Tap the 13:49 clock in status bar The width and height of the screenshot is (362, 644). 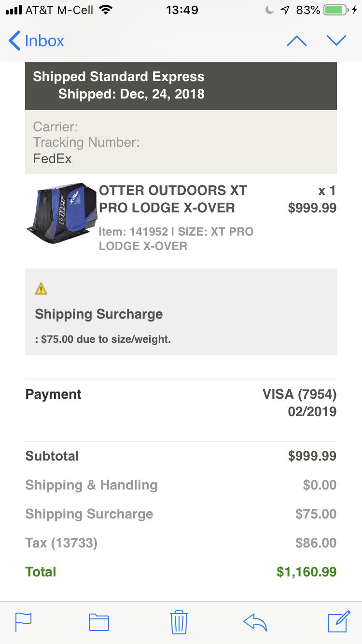pyautogui.click(x=182, y=10)
